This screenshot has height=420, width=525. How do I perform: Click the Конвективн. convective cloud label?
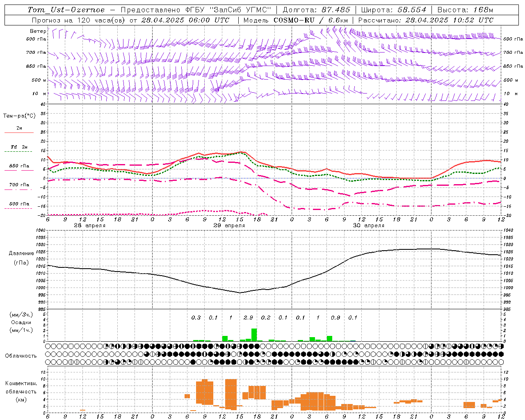[x=21, y=383]
